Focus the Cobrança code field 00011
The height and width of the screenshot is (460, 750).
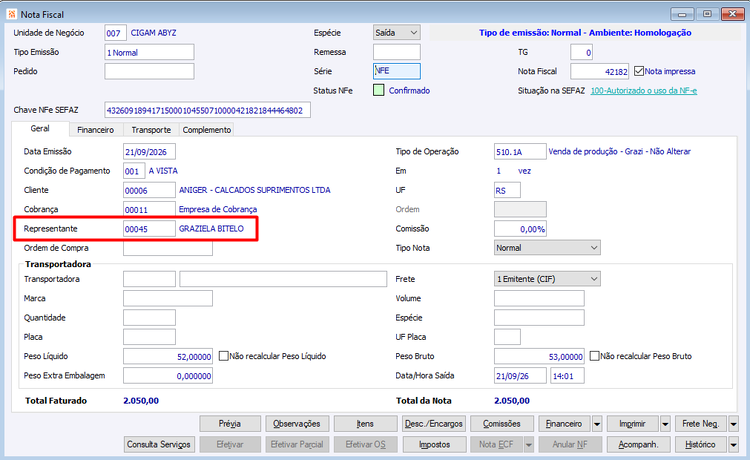pyautogui.click(x=149, y=209)
